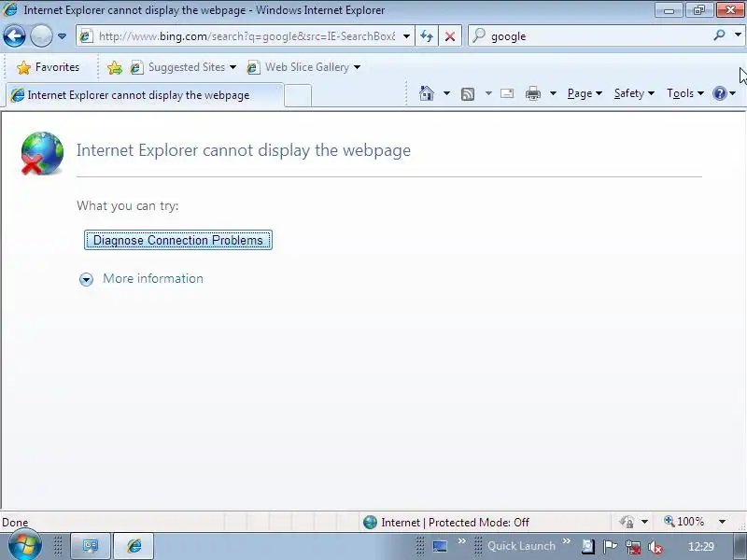Screen dimensions: 747x560
Task: Expand the desktop toolbar chevron
Action: point(461,541)
